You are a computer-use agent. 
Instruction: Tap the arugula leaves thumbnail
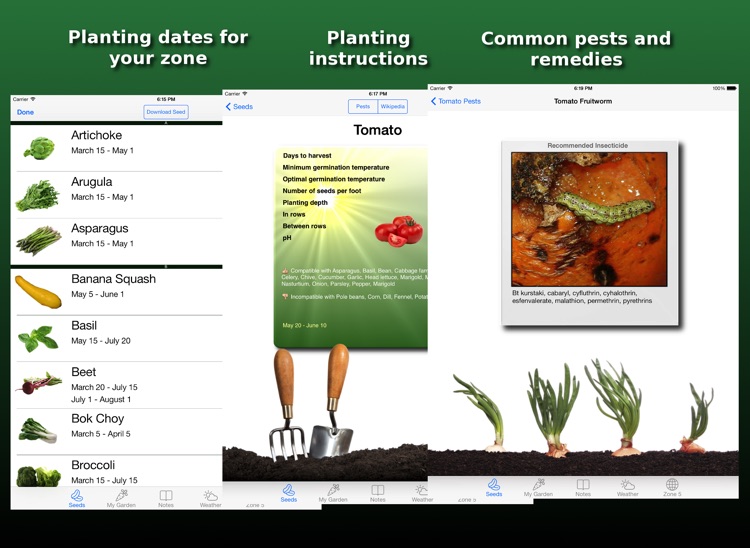(37, 195)
